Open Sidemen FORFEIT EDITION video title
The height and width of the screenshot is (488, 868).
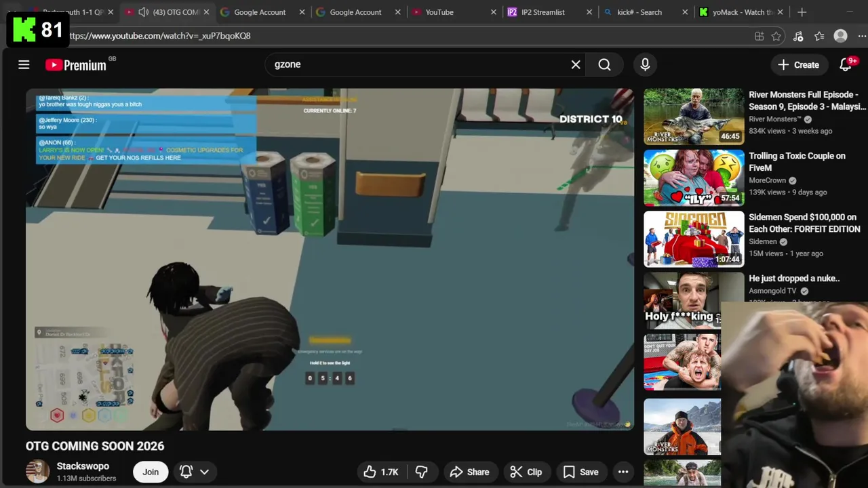click(x=804, y=223)
